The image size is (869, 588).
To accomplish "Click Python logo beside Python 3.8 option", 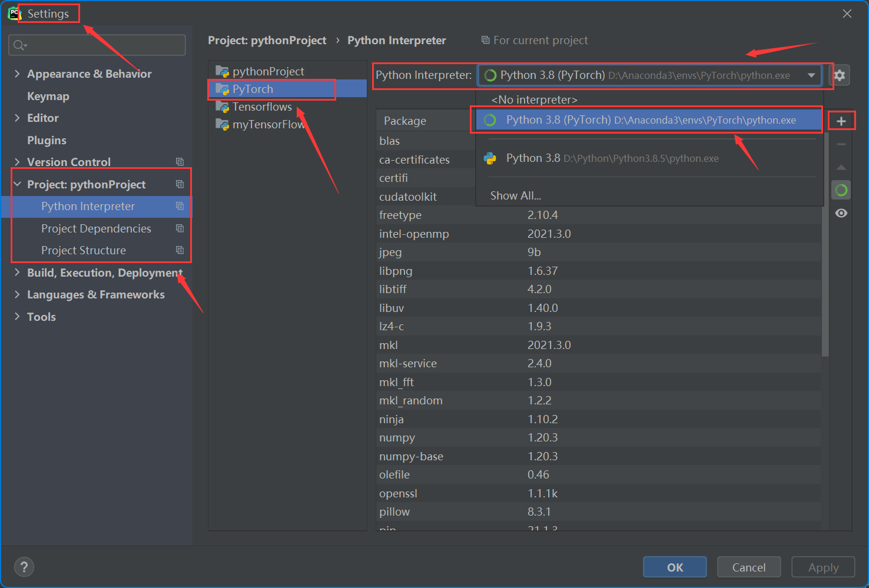I will tap(490, 158).
